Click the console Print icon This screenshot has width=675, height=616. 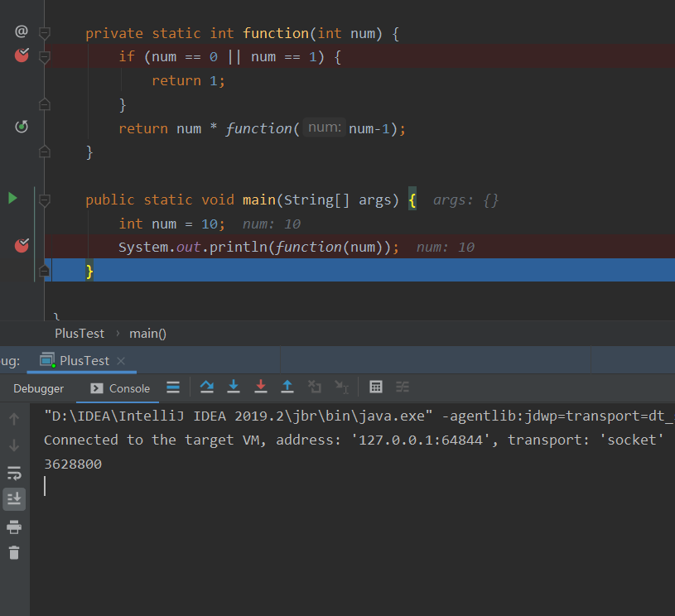[x=14, y=527]
